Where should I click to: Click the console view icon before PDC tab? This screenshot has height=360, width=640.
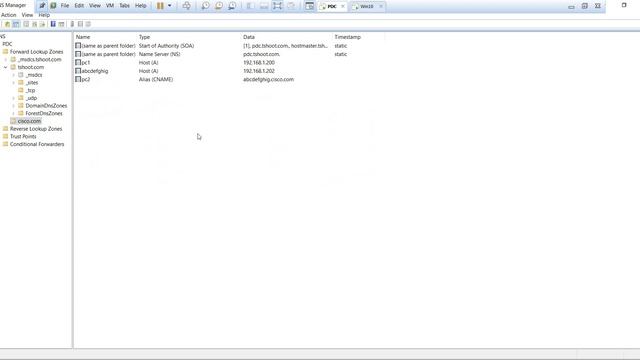click(309, 6)
